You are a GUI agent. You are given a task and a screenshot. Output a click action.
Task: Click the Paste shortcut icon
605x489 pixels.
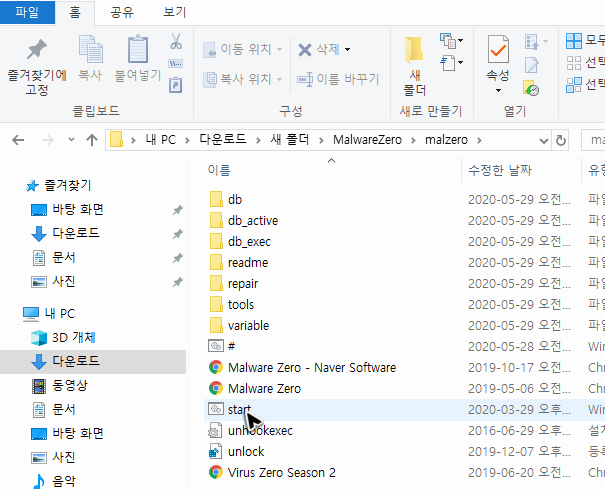pos(176,85)
